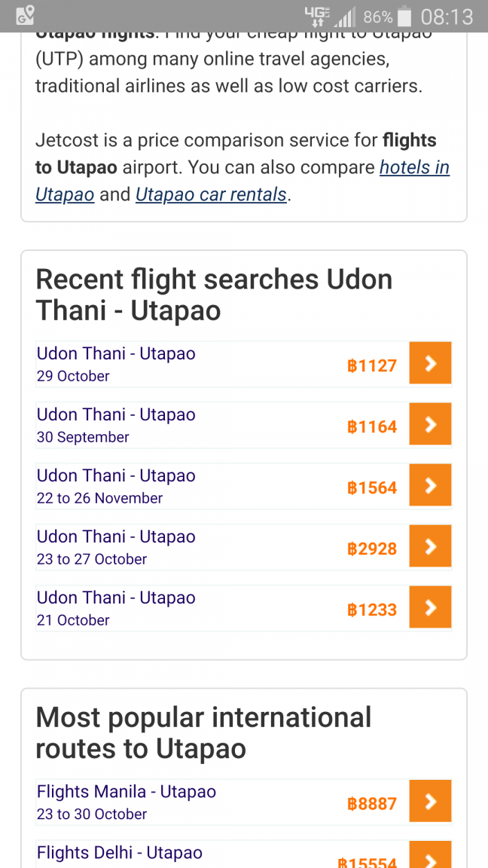Screen dimensions: 488x868
Task: Select Udon Thani - Utapao 22 to 26 November
Action: tap(243, 485)
